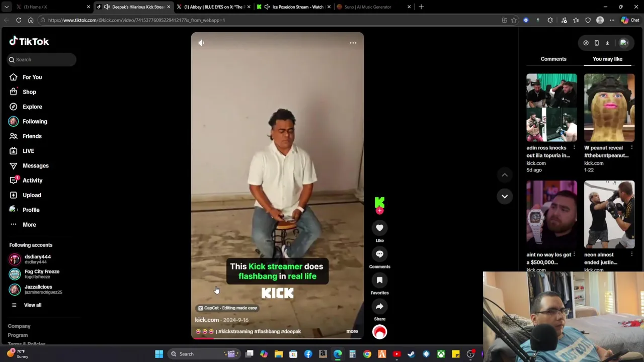Add this page to browser favorites
Image resolution: width=644 pixels, height=362 pixels.
514,20
